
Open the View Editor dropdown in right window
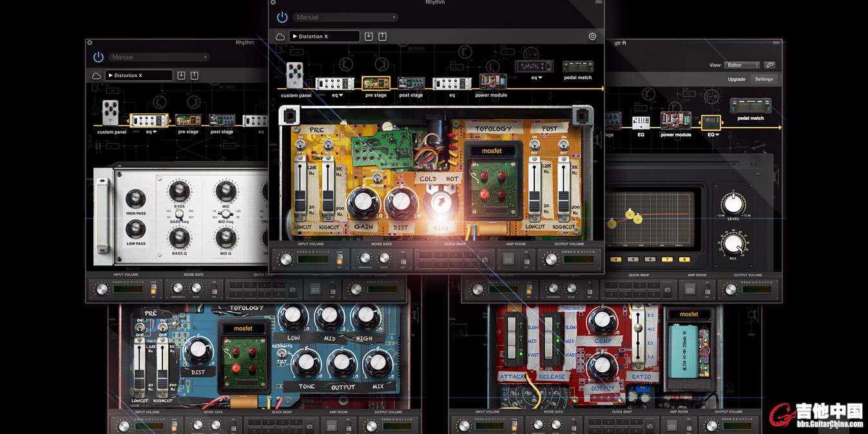[742, 65]
